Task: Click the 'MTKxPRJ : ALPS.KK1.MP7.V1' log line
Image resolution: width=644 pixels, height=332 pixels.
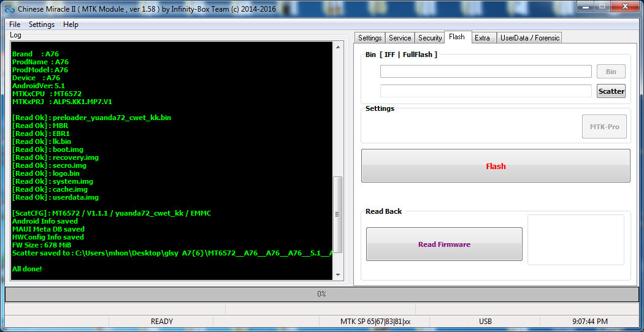Action: [x=62, y=102]
